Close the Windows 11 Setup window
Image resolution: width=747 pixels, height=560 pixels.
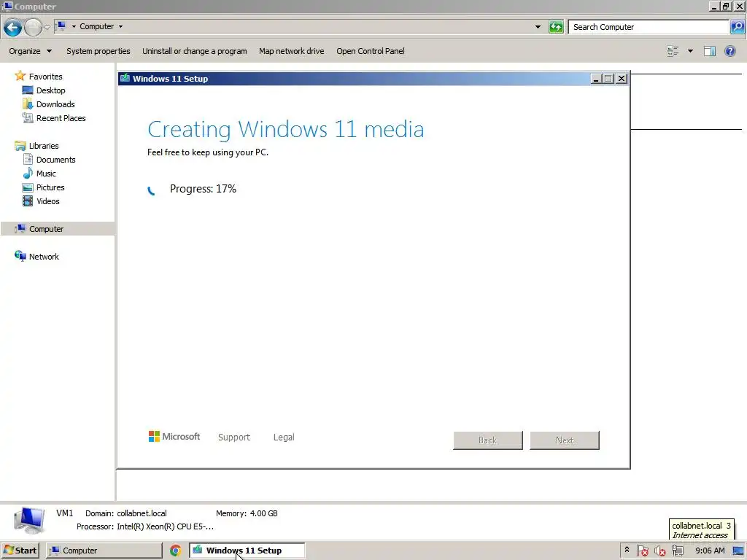(622, 79)
